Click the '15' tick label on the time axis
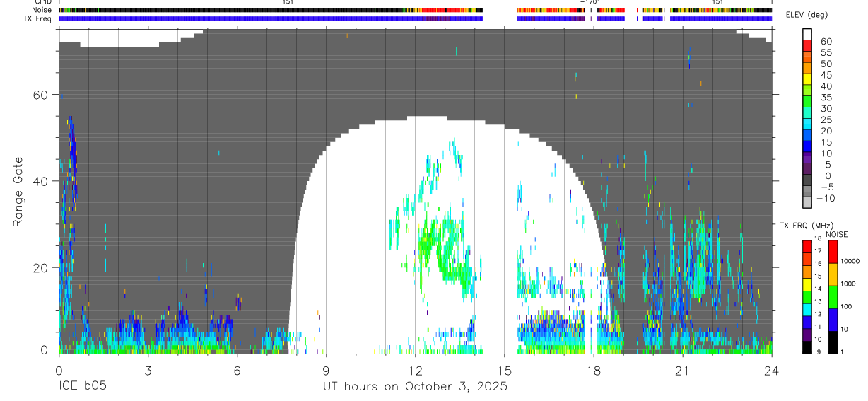 point(505,371)
